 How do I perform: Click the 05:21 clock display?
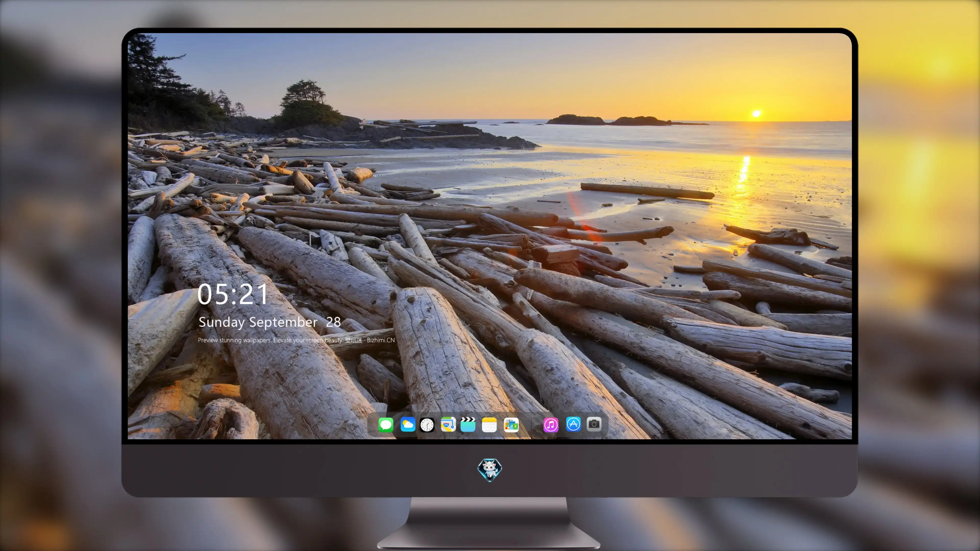point(233,294)
